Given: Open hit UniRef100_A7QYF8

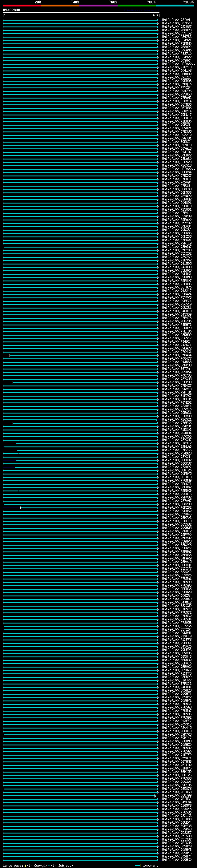Looking at the screenshot, I should pos(177,67).
